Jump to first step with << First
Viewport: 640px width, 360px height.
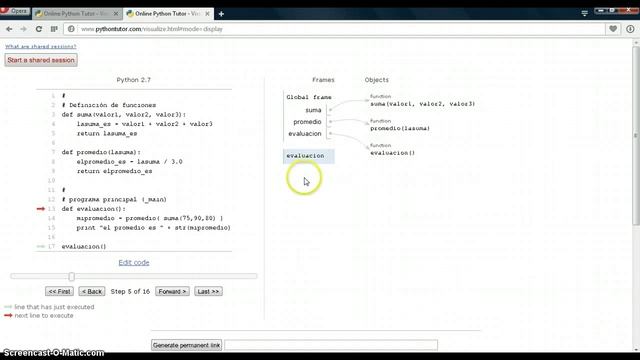59,291
